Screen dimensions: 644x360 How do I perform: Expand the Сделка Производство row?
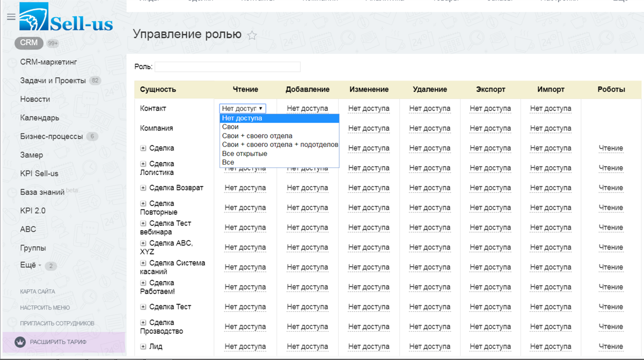pyautogui.click(x=143, y=322)
